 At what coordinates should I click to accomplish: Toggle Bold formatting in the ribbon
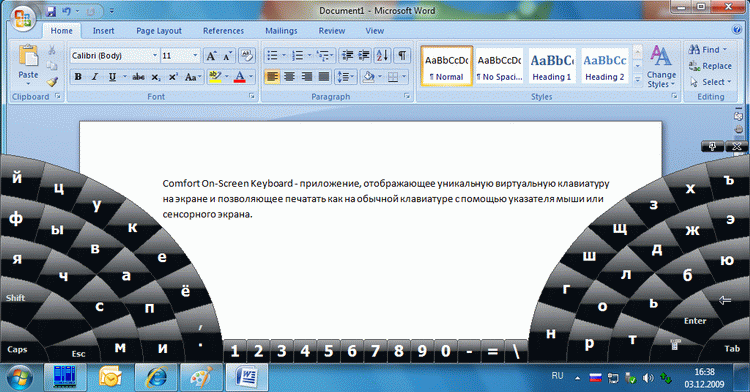(x=78, y=76)
